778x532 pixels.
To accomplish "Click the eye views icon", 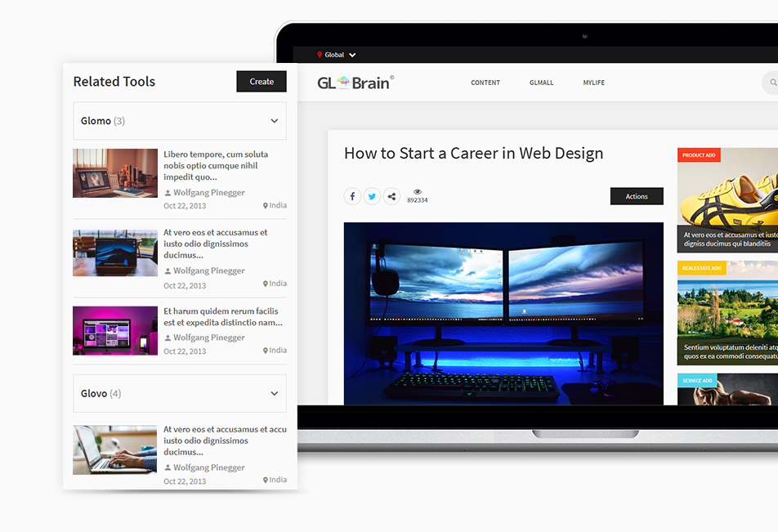I will point(418,191).
